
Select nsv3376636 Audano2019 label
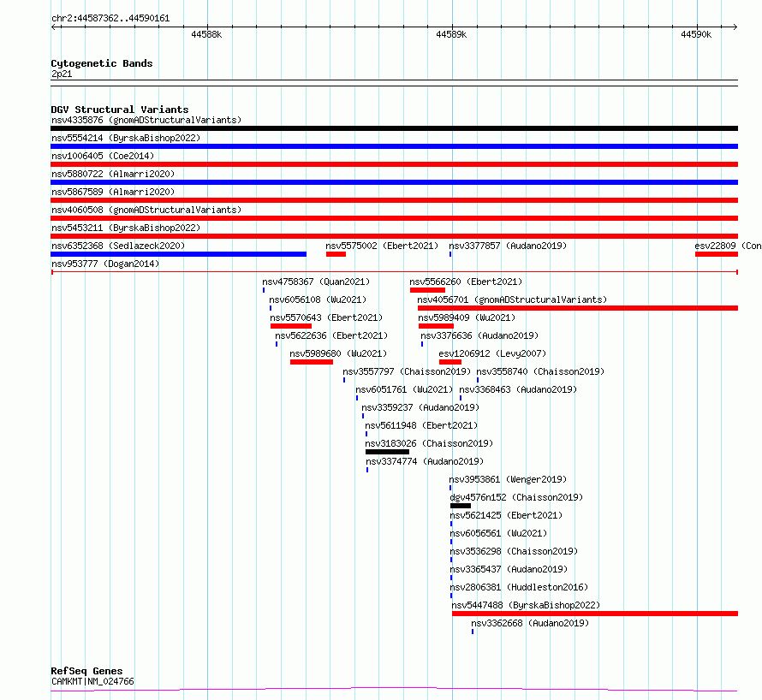coord(479,335)
